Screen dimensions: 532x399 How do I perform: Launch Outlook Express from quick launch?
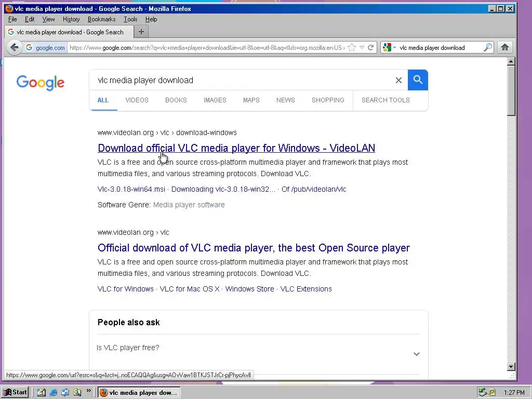[65, 393]
